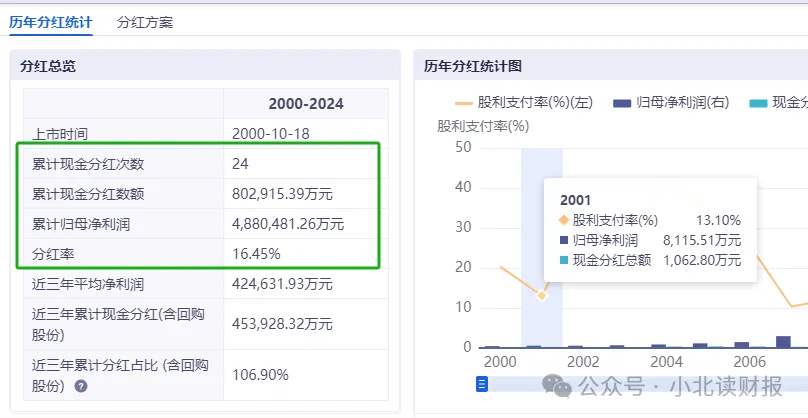This screenshot has width=808, height=418.
Task: Click the 2001 diamond data point
Action: point(542,295)
